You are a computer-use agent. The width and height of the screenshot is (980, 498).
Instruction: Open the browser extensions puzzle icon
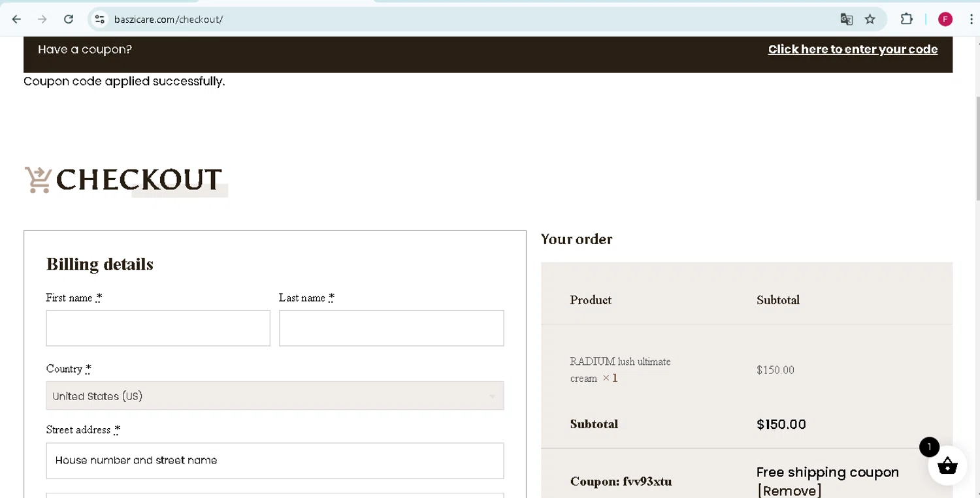(907, 20)
